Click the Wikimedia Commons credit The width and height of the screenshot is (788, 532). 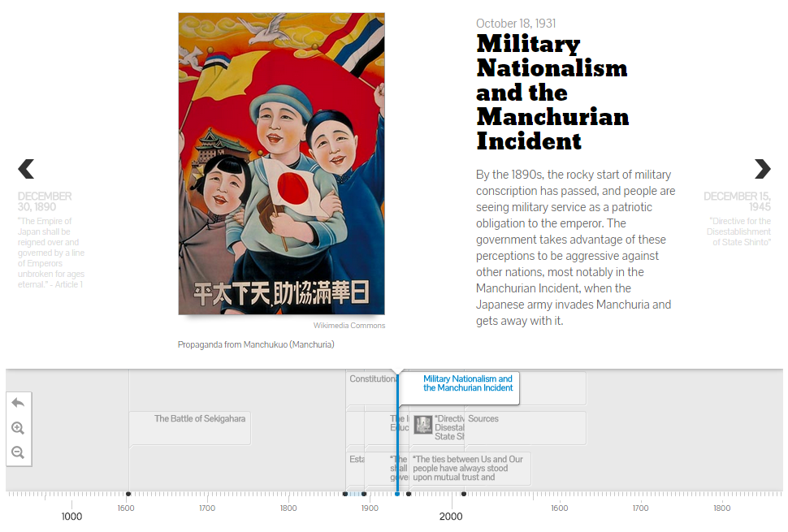pos(349,326)
